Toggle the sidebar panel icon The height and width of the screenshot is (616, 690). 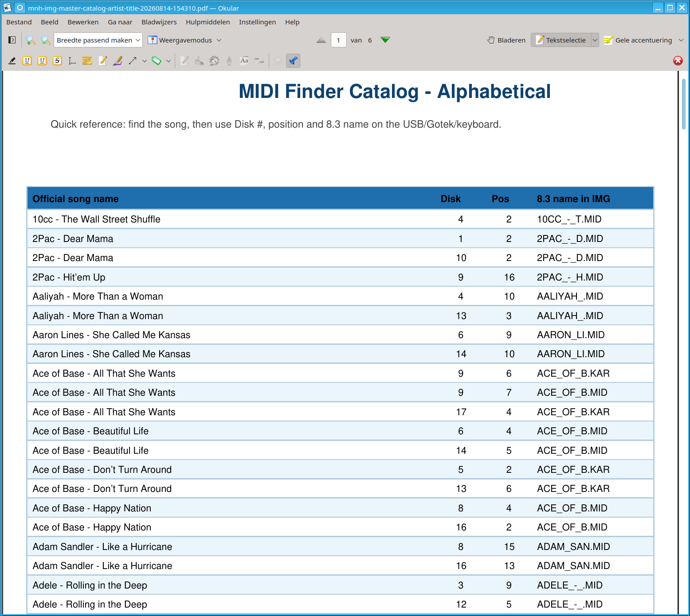point(12,40)
